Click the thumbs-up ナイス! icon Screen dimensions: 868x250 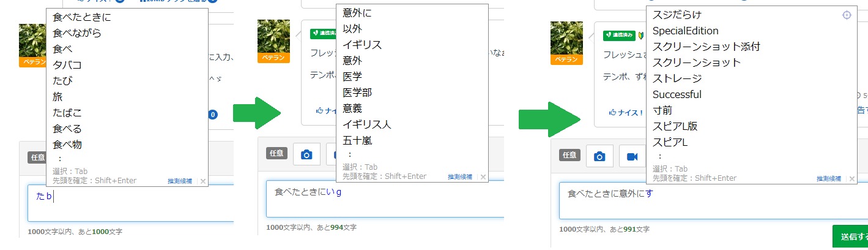612,112
